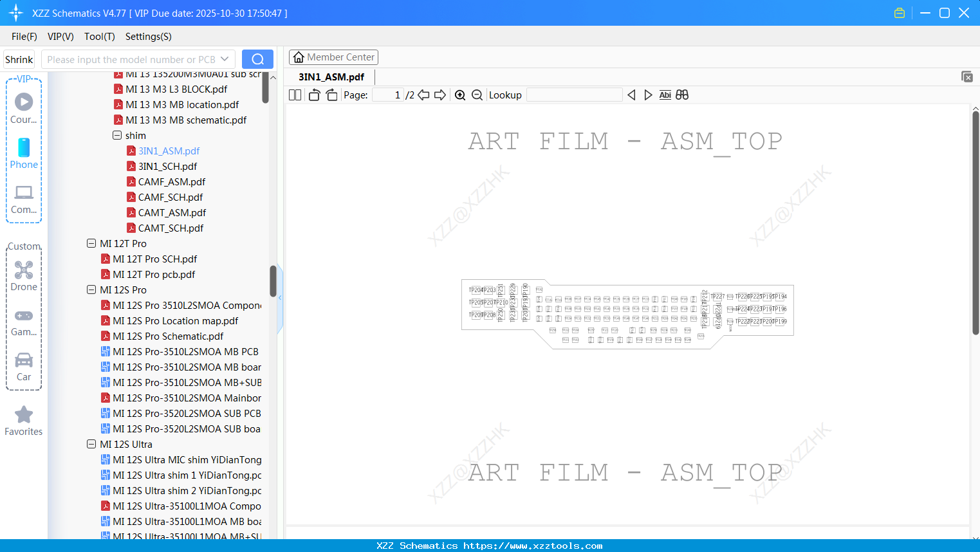
Task: Toggle the Abi case-sensitive search option
Action: click(665, 95)
